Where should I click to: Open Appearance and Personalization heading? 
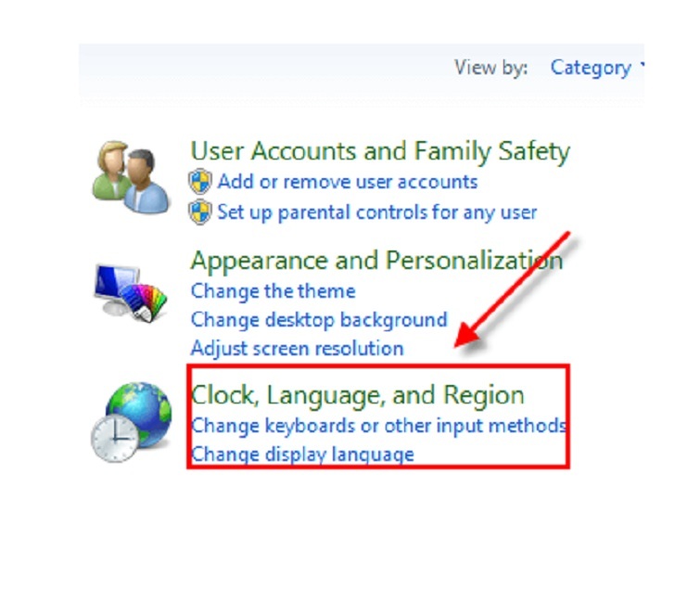point(376,260)
